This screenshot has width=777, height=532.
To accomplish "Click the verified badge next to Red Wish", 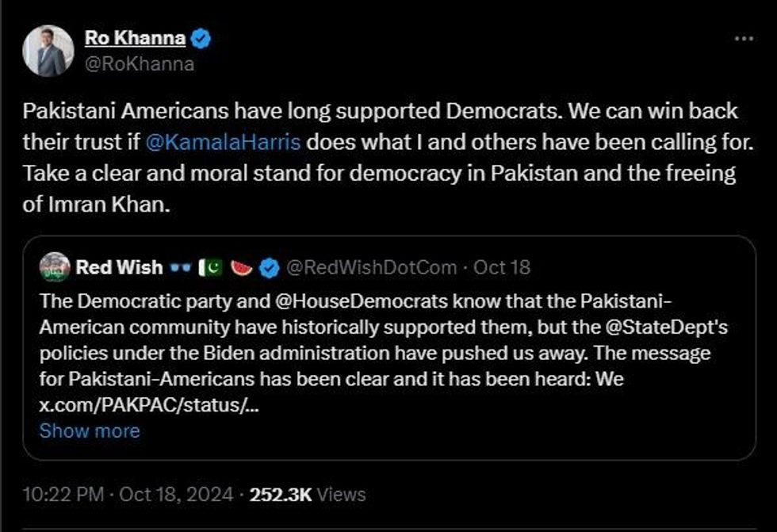I will coord(270,268).
